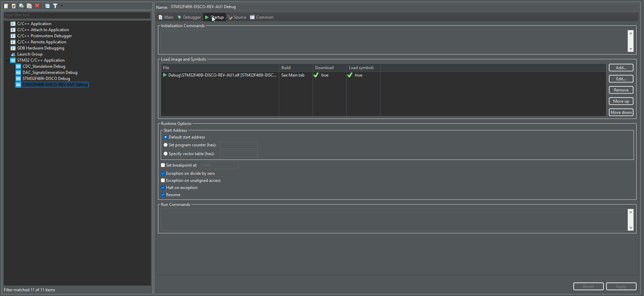
Task: Click the Filter funnel icon
Action: pos(55,6)
